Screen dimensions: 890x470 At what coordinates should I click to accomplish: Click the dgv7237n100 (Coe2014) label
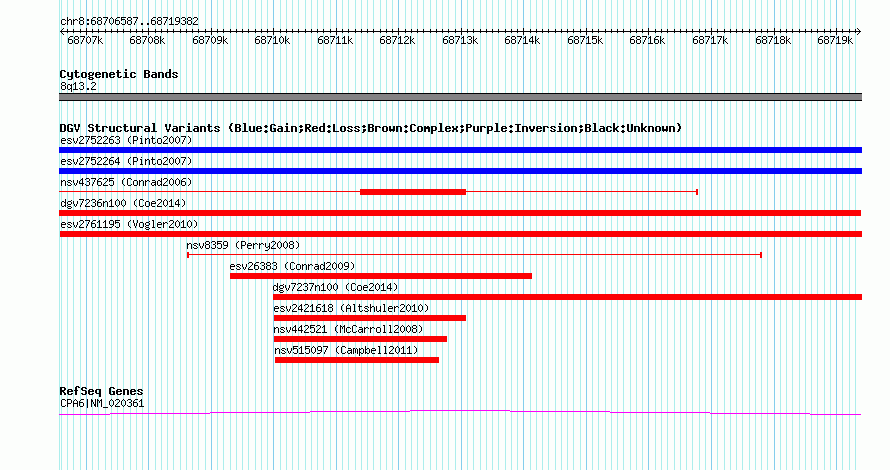click(335, 287)
